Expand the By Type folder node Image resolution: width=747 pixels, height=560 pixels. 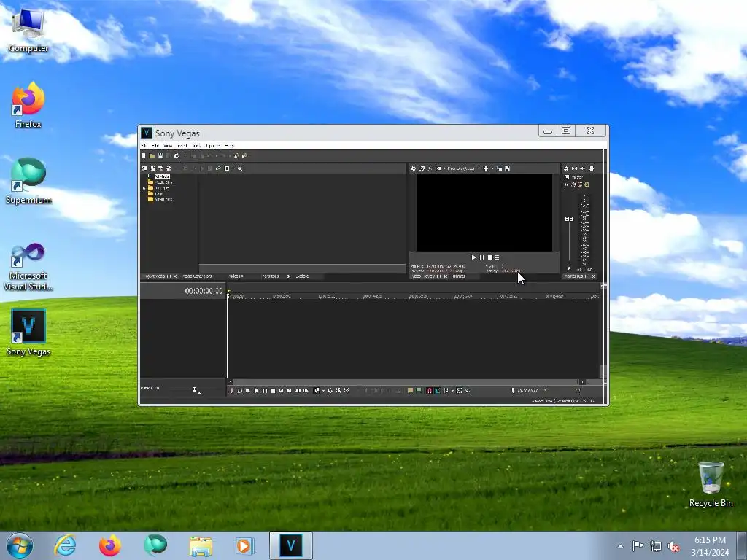[144, 188]
